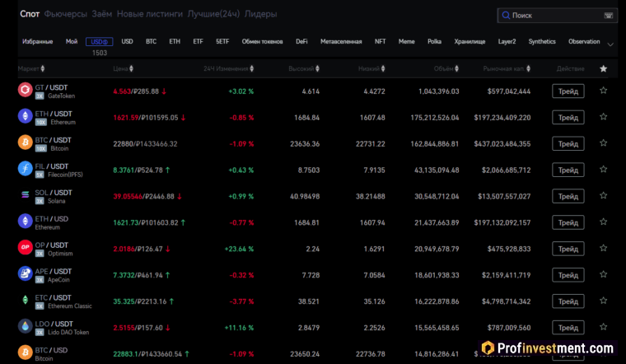Favorite GT/USDT with its star
Viewport: 626px width, 364px height.
pyautogui.click(x=603, y=91)
